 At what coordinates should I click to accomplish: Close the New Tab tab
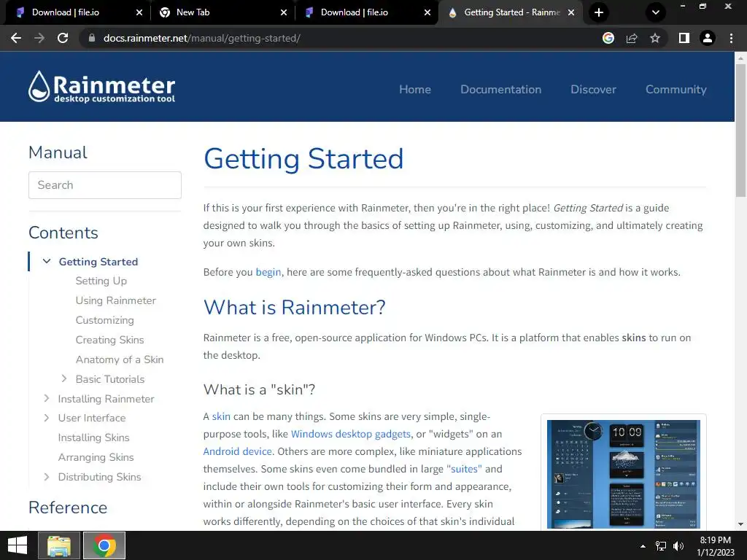tap(284, 12)
